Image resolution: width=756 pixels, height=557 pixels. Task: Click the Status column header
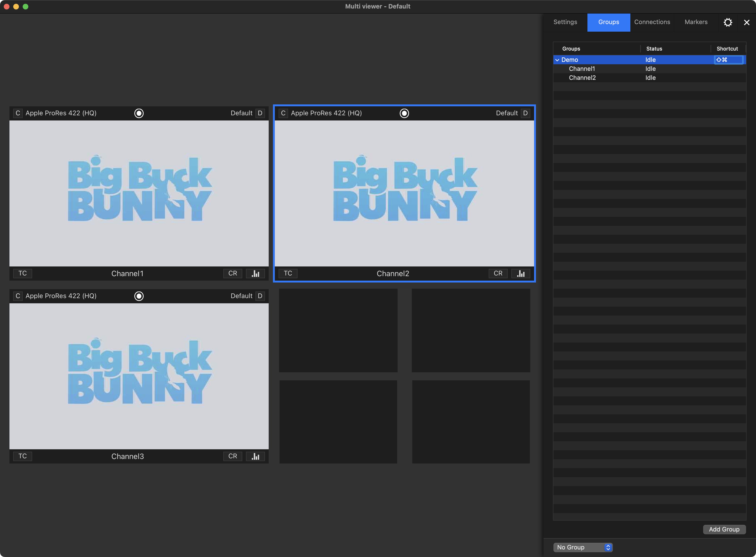pyautogui.click(x=654, y=49)
